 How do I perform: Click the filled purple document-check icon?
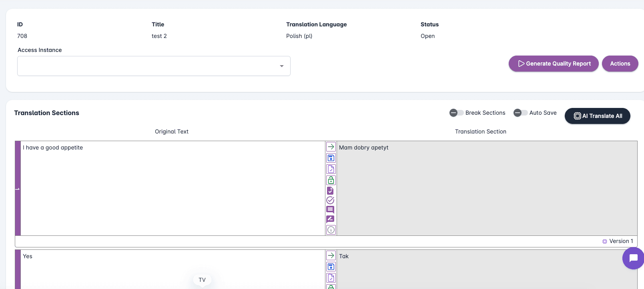(330, 191)
